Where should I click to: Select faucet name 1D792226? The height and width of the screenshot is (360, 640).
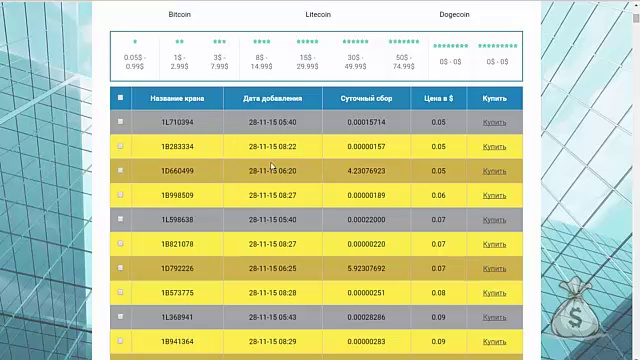pos(177,269)
